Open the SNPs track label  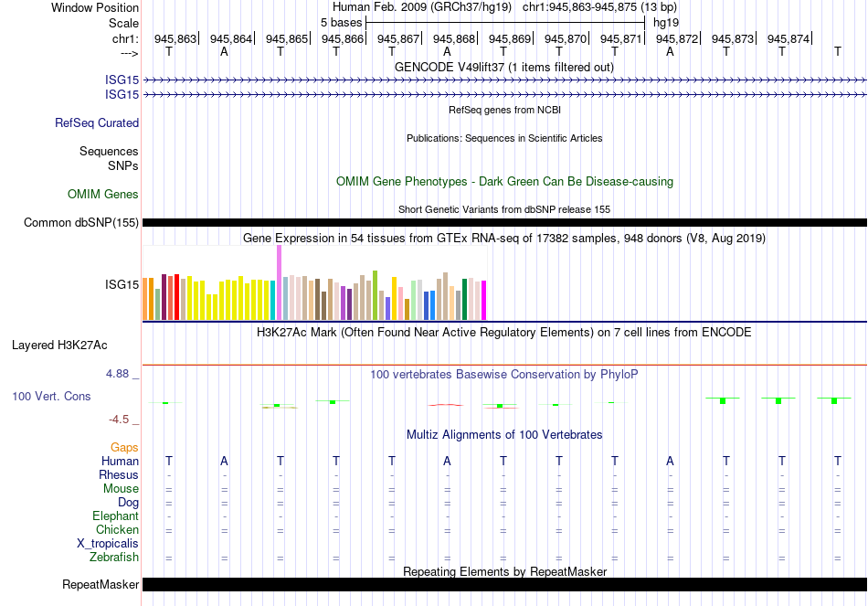coord(123,165)
